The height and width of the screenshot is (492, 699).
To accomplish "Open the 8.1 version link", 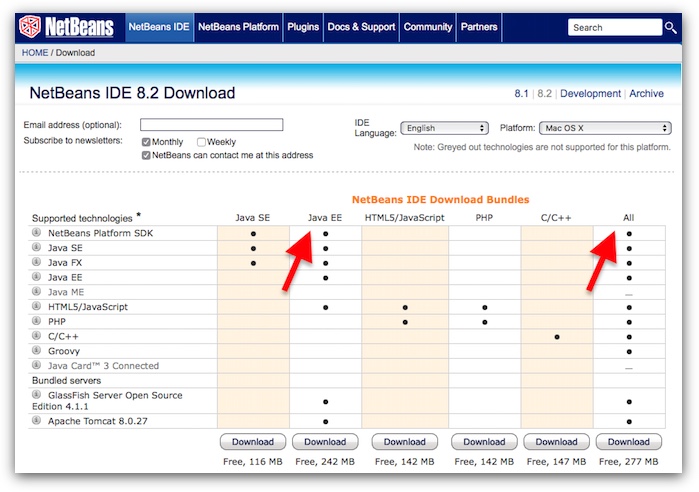I will click(x=521, y=94).
